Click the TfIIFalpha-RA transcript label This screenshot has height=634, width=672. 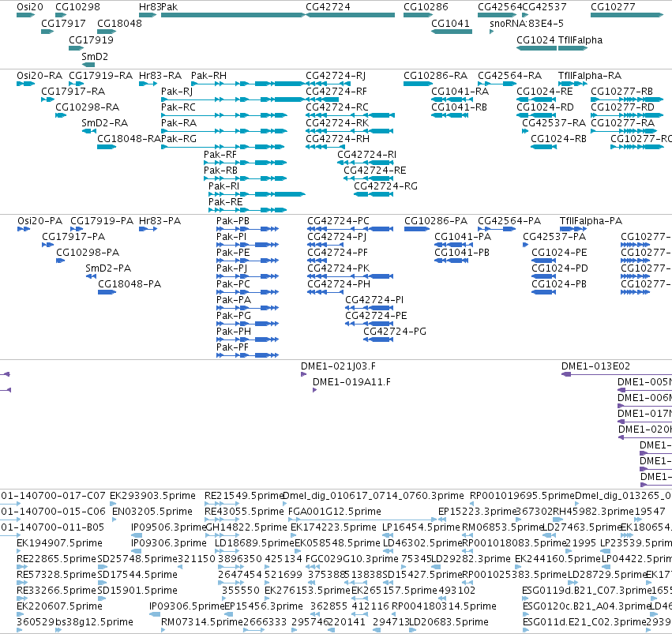pos(590,75)
